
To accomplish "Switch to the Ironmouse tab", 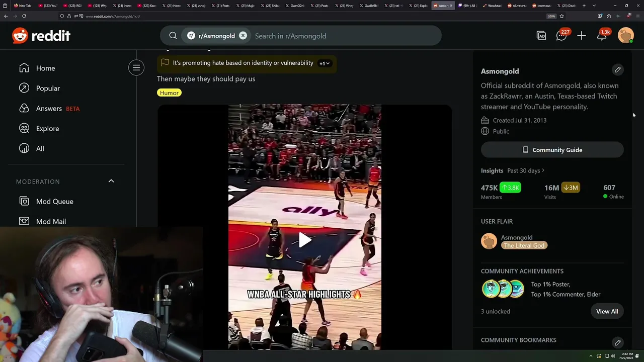I will tap(541, 6).
